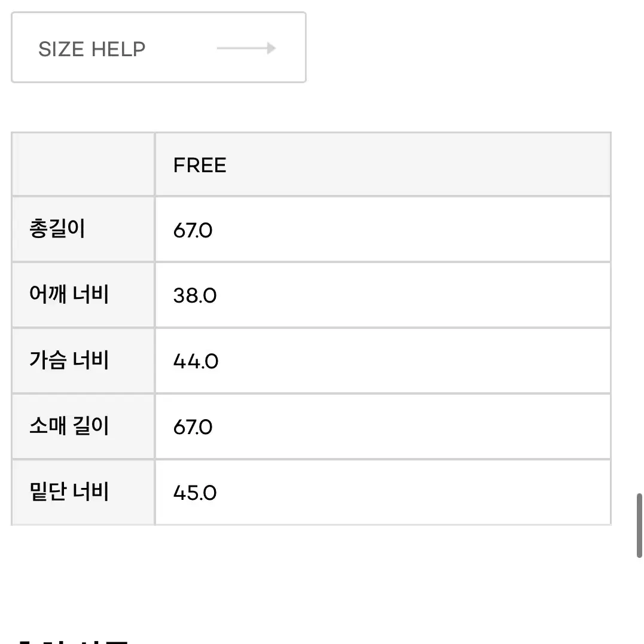Click empty space right of 45.0 value
The image size is (644, 644).
[x=413, y=493]
